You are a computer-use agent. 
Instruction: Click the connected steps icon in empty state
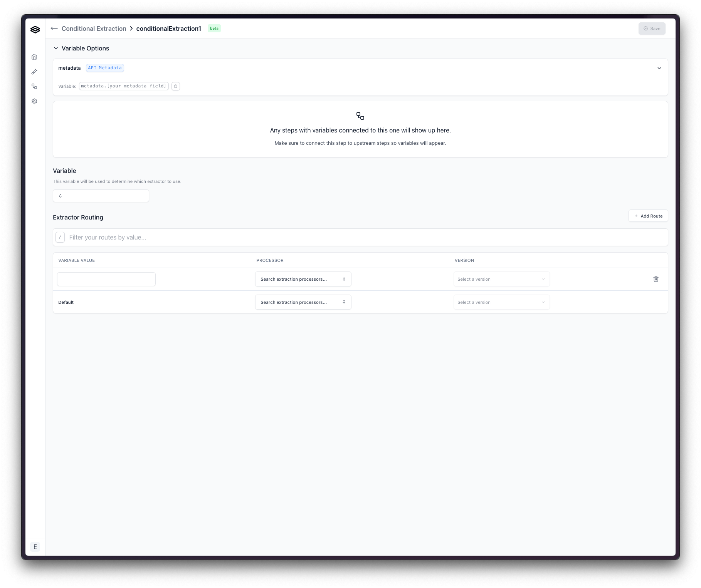click(x=360, y=116)
